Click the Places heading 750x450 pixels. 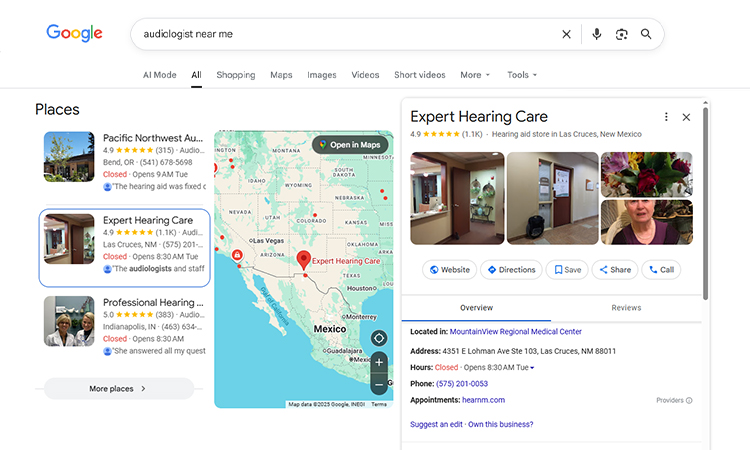(x=57, y=110)
